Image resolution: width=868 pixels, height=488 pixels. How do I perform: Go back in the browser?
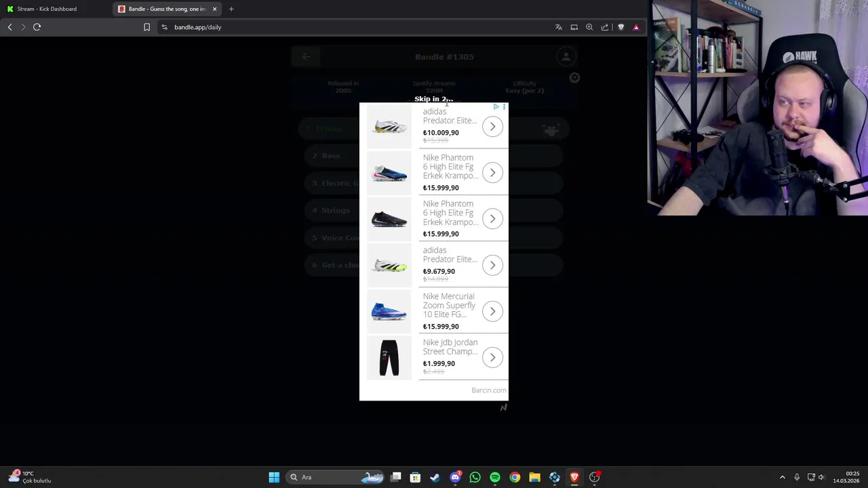coord(9,27)
